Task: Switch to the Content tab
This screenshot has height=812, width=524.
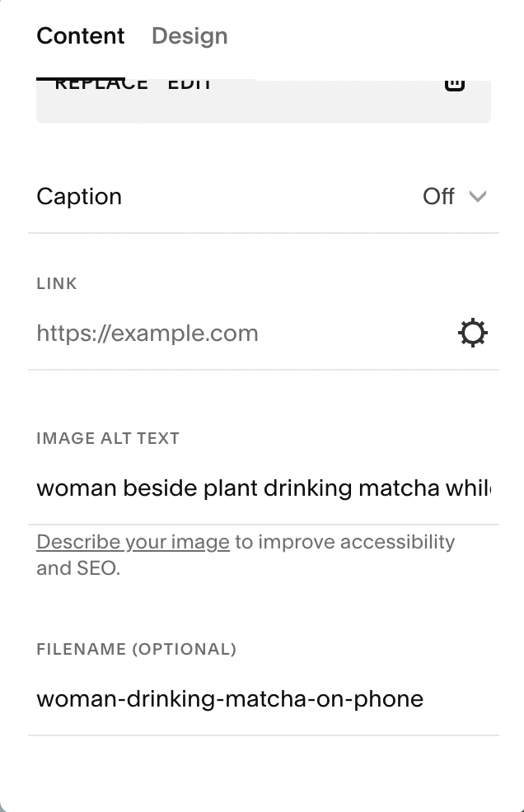Action: 81,35
